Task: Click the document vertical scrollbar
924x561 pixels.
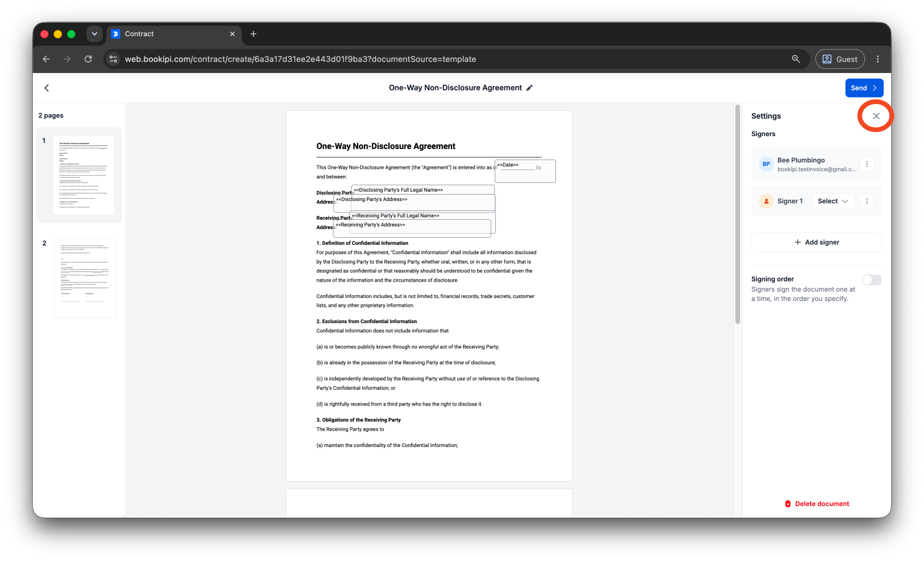Action: coord(738,214)
